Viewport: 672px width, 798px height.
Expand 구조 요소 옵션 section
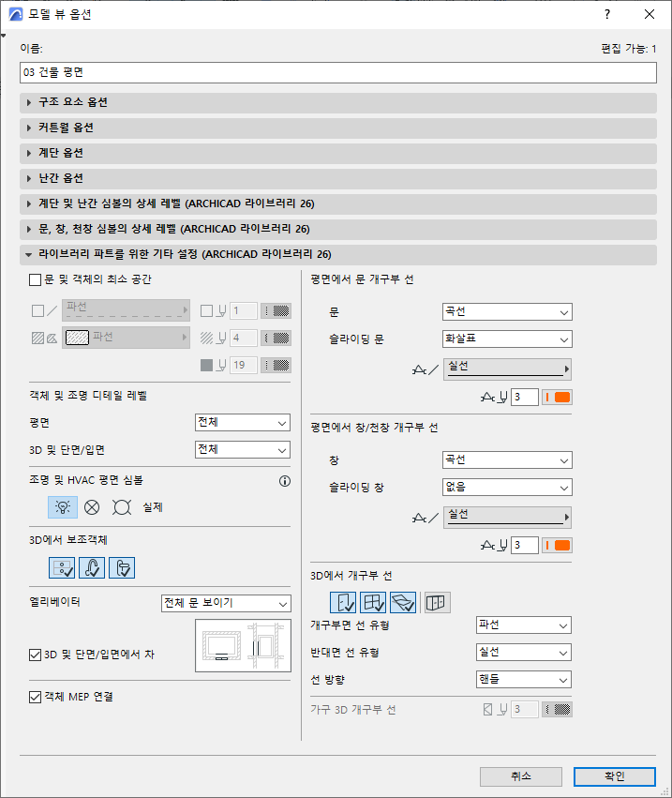338,102
